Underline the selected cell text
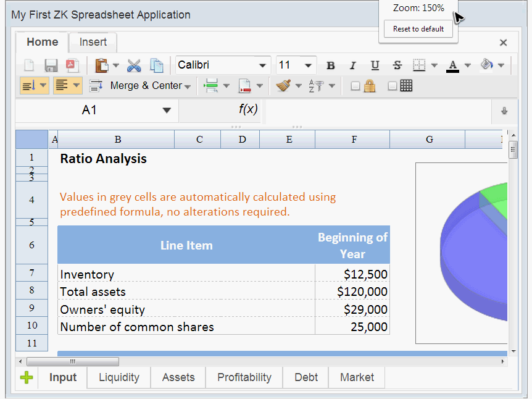 coord(375,65)
